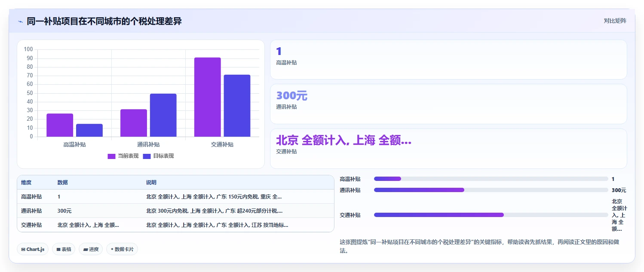Click the Chart.js tag chip
The height and width of the screenshot is (272, 644).
pos(33,249)
